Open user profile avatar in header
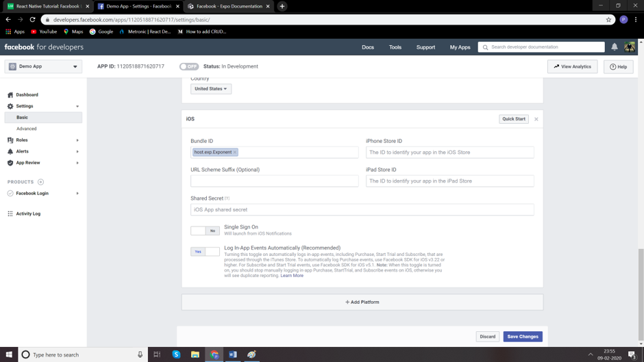 (x=630, y=47)
